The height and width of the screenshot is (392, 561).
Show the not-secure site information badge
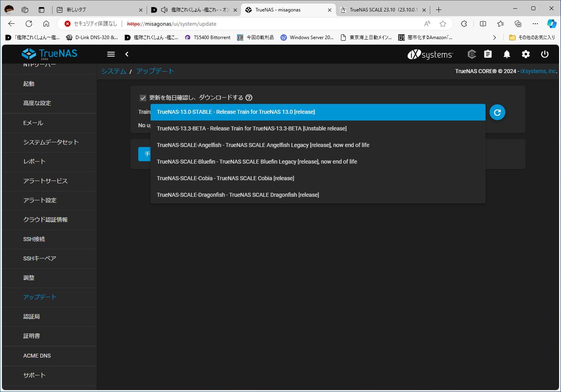[91, 24]
